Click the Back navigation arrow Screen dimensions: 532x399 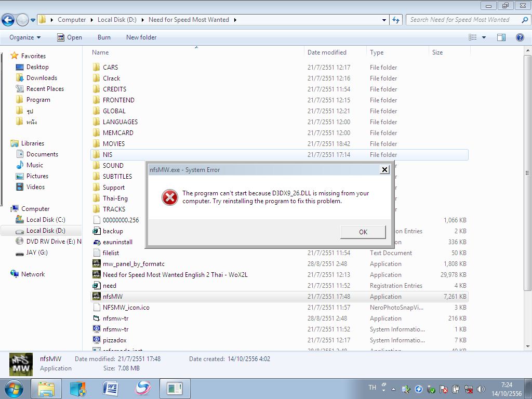point(8,20)
